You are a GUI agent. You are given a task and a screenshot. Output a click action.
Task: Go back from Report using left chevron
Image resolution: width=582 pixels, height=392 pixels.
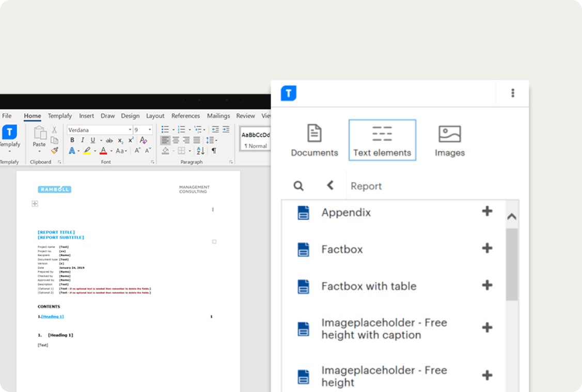330,186
